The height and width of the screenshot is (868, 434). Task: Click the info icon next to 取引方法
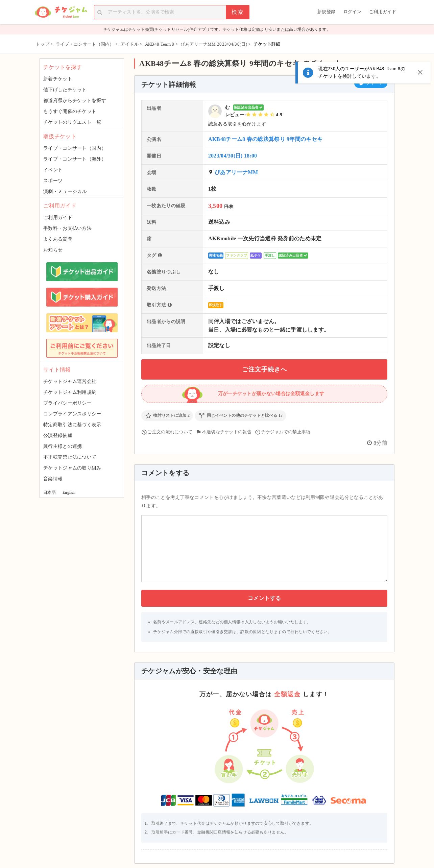170,305
